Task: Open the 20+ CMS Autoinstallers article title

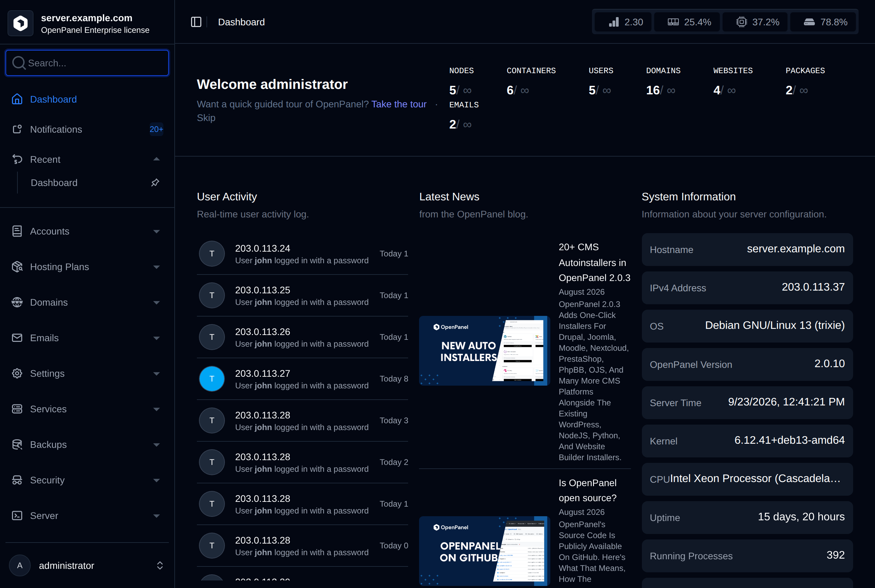Action: click(x=594, y=262)
